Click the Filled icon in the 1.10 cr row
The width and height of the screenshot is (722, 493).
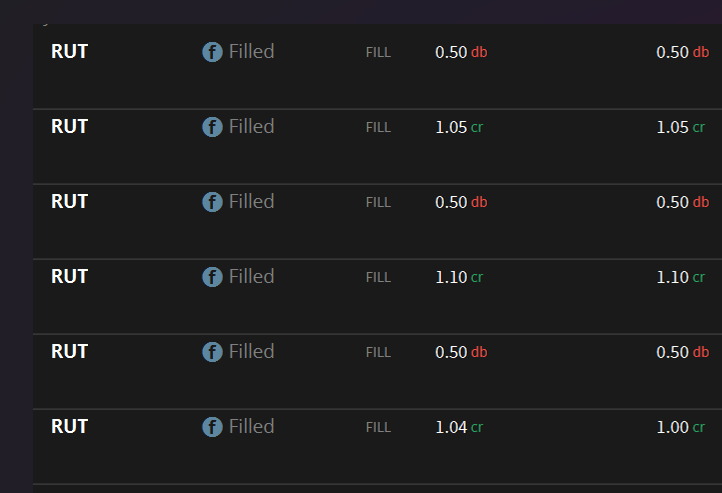point(212,277)
